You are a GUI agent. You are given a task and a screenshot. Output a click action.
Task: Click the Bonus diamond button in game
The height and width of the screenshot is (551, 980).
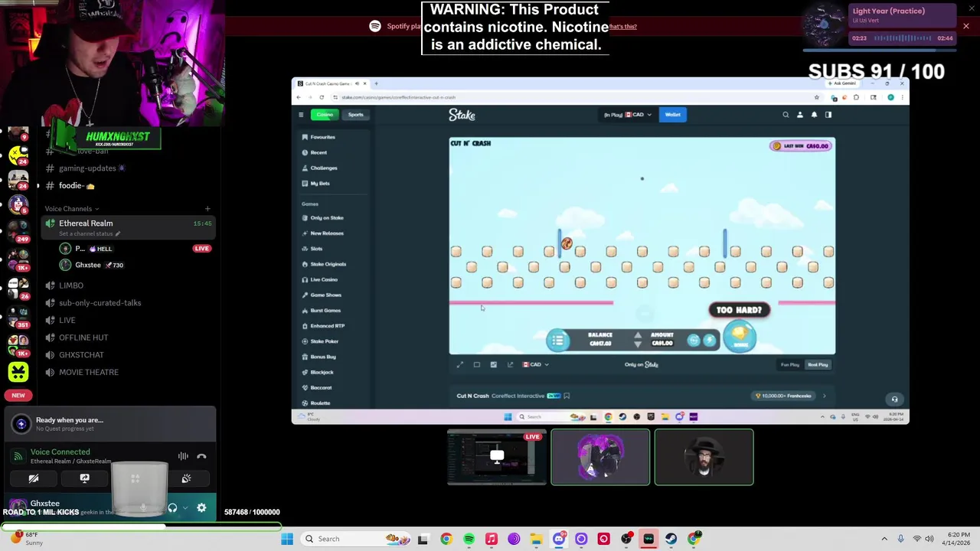pyautogui.click(x=740, y=337)
